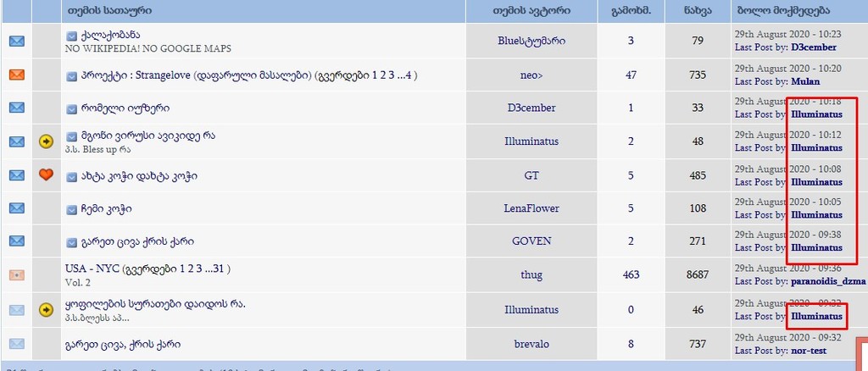The width and height of the screenshot is (868, 371).
Task: Go to last page 4 of Strangelove thread
Action: pyautogui.click(x=407, y=75)
